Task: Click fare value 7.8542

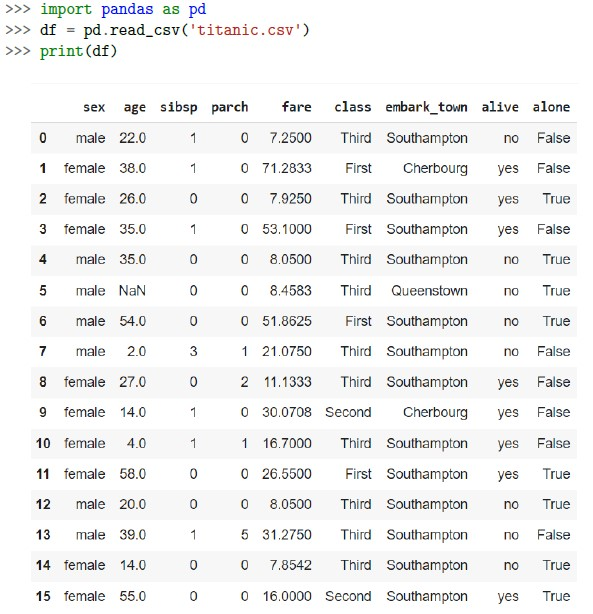Action: 290,565
